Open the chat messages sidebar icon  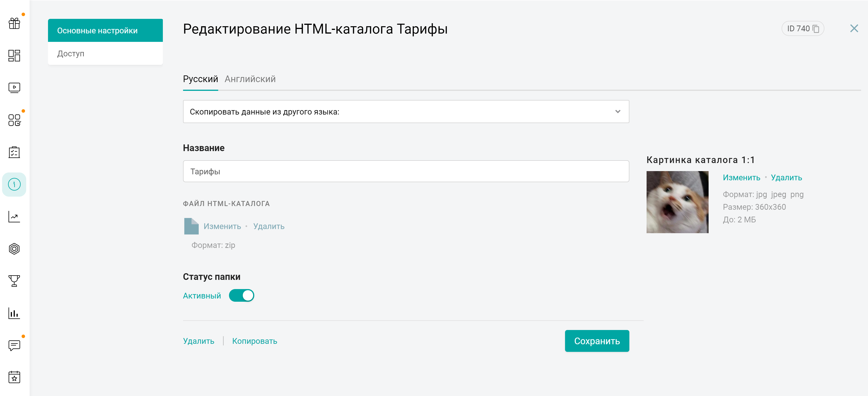coord(14,345)
